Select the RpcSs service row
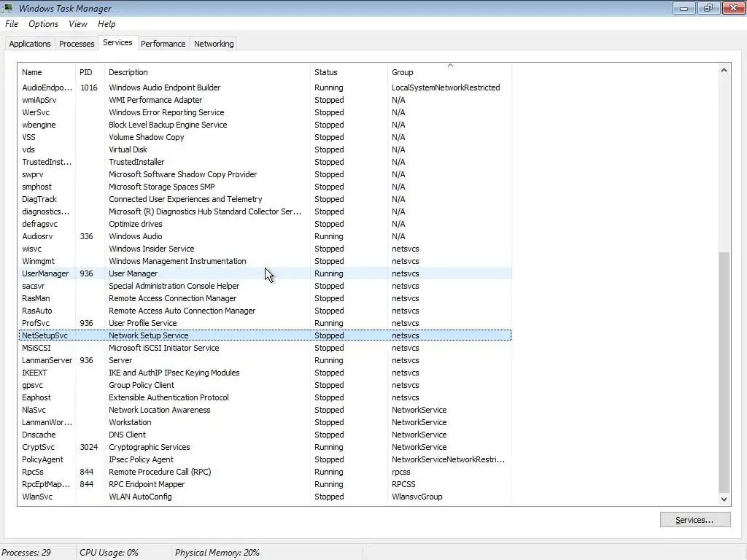The height and width of the screenshot is (560, 747). click(265, 472)
